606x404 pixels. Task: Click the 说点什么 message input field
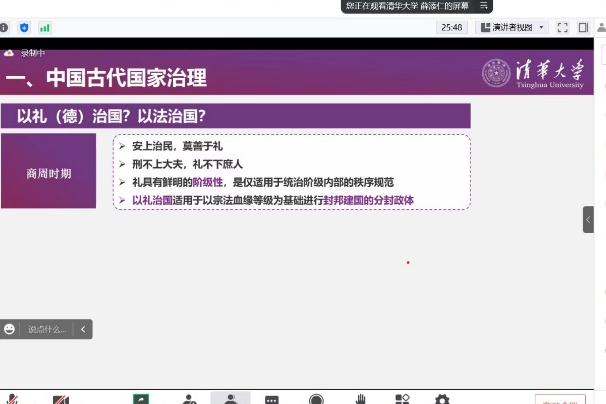[x=47, y=328]
